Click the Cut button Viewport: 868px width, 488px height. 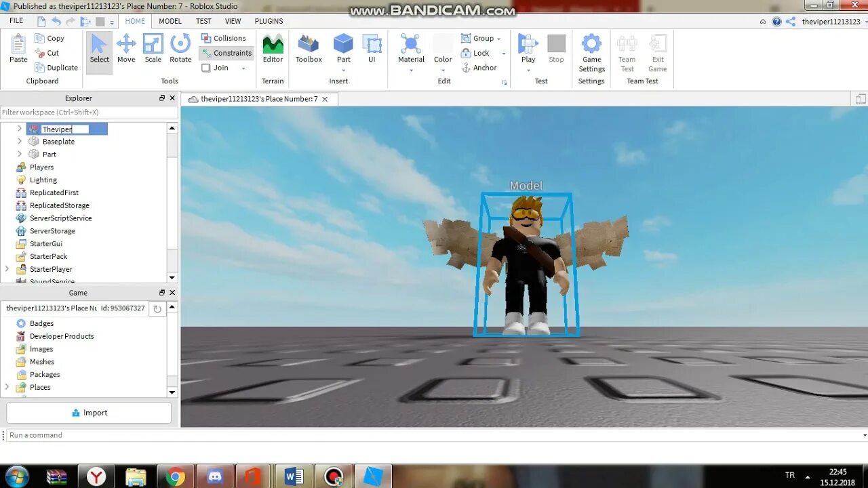pyautogui.click(x=47, y=53)
